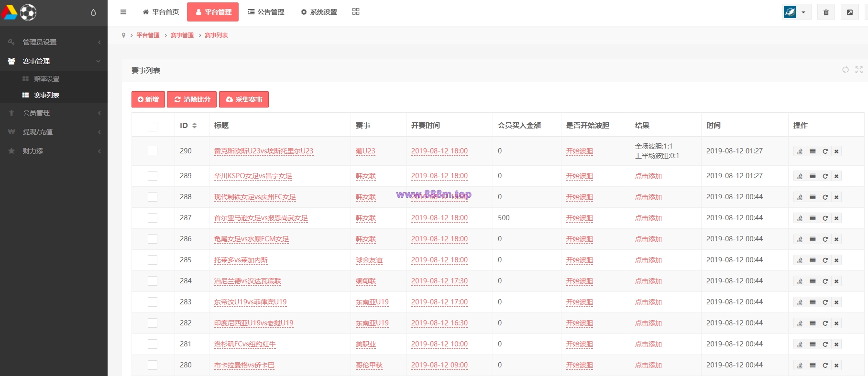
Task: Click the refresh icon in row 289
Action: (825, 176)
